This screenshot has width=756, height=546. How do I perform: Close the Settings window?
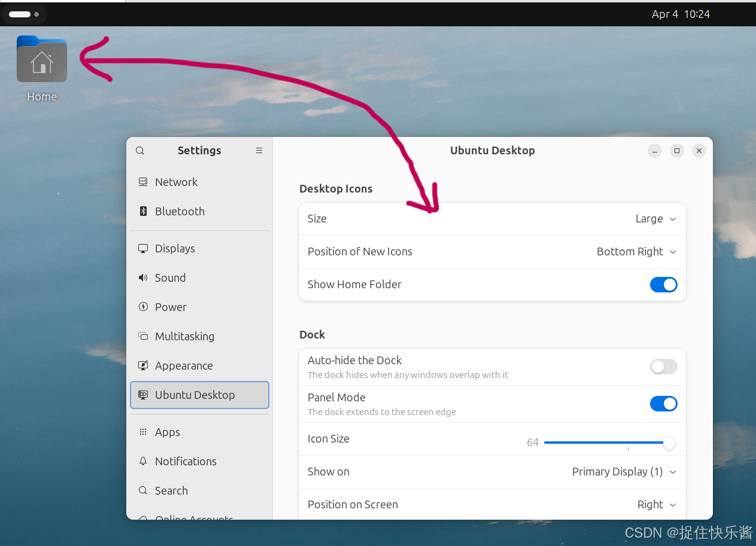coord(699,151)
